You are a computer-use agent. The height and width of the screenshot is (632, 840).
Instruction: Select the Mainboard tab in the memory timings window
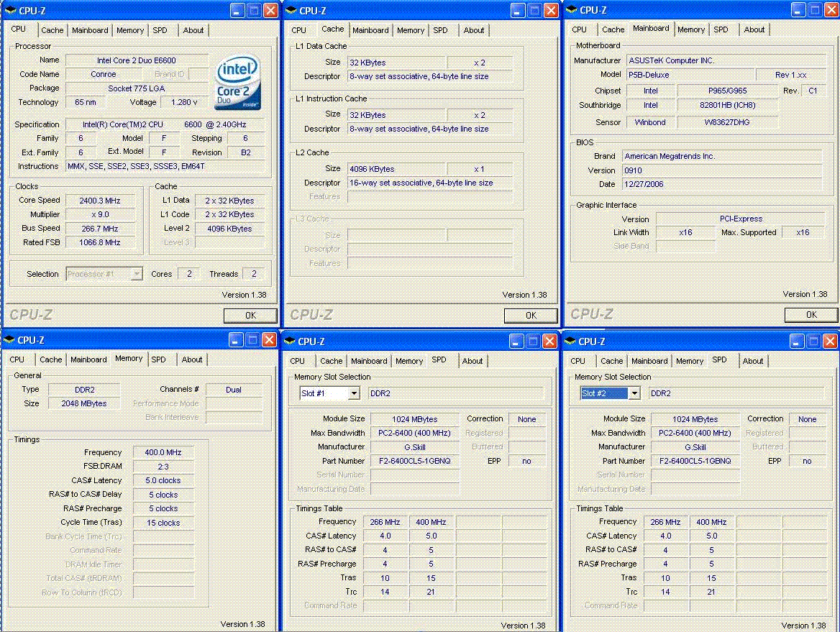click(88, 360)
